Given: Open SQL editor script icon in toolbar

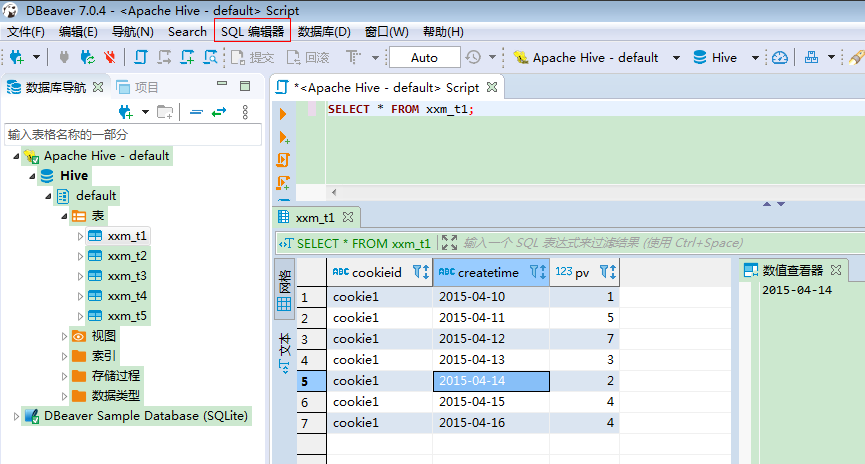Looking at the screenshot, I should pos(141,57).
